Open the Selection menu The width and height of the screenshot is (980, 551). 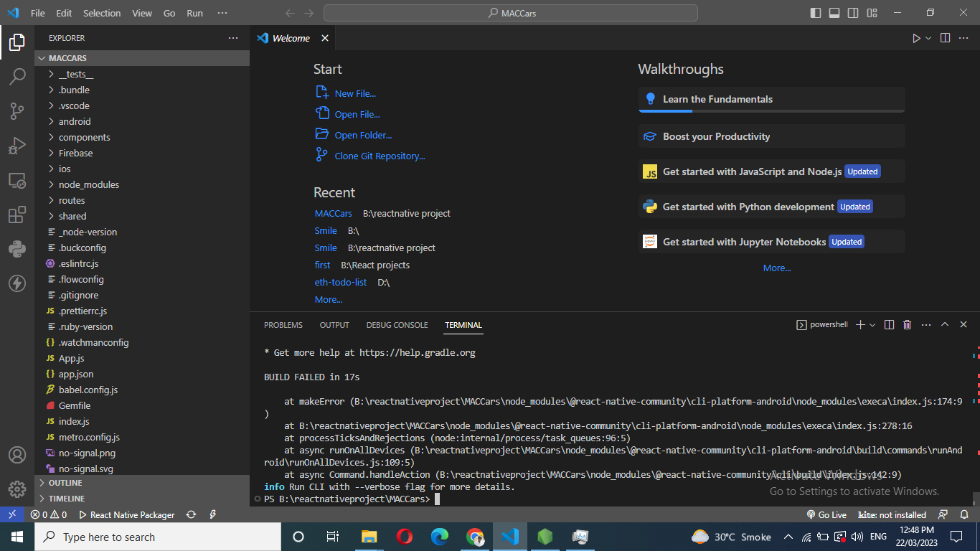102,13
